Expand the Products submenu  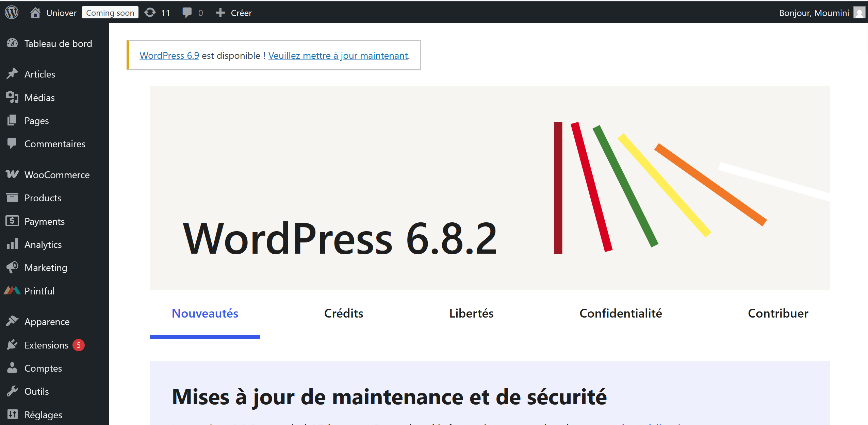(43, 198)
